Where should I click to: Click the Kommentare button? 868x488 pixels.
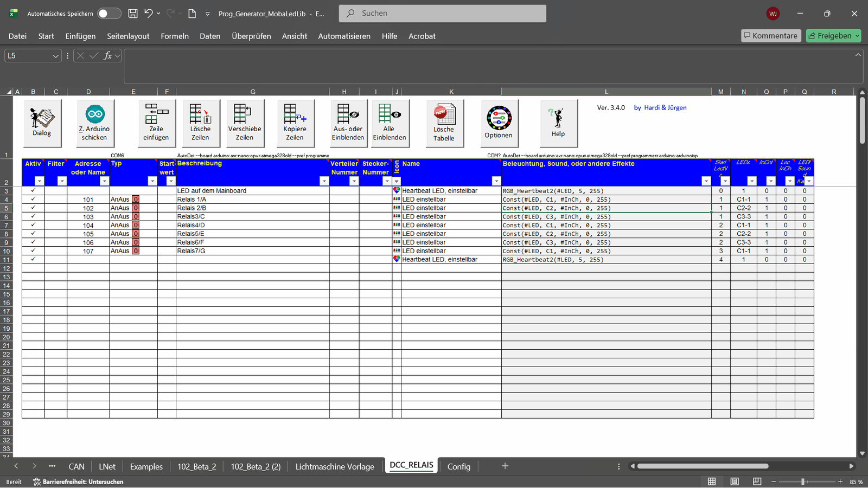pyautogui.click(x=770, y=36)
